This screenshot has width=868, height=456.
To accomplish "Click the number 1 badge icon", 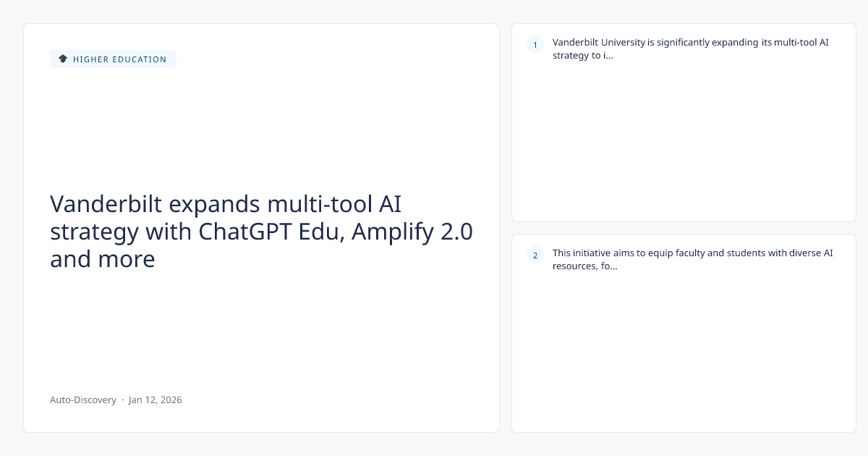I will pyautogui.click(x=535, y=45).
